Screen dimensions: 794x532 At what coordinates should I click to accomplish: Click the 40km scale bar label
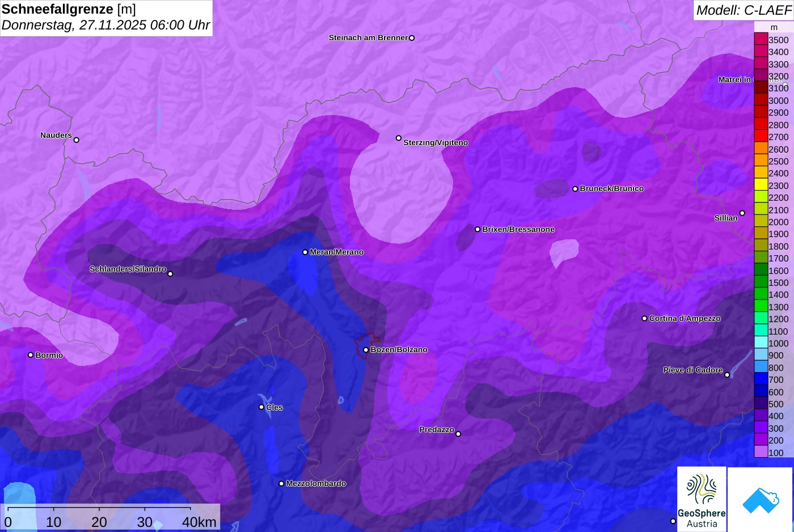tap(199, 522)
